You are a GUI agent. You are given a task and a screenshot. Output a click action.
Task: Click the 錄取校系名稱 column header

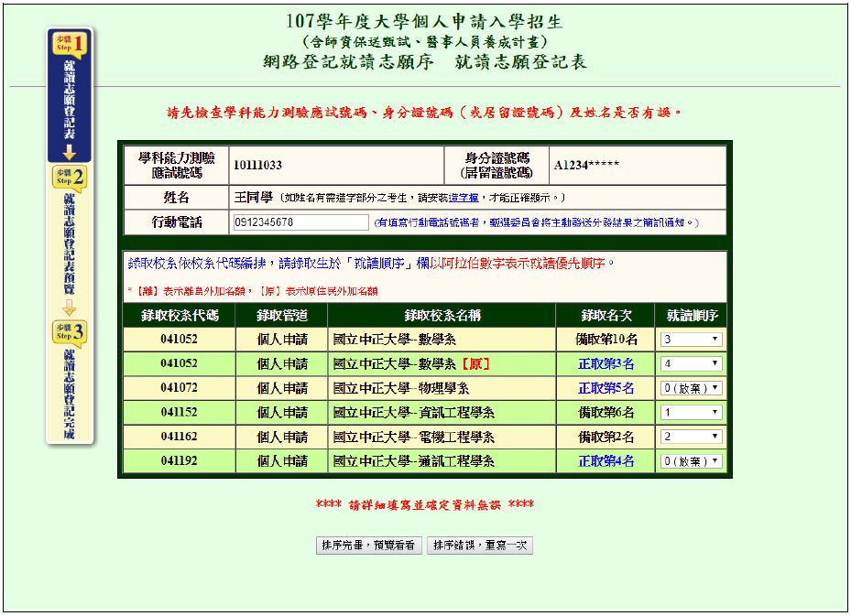click(x=442, y=316)
